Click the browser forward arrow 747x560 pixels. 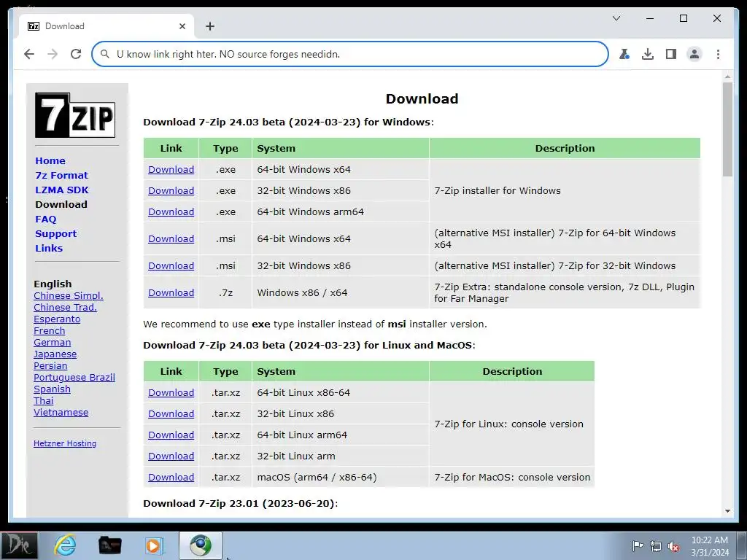[53, 54]
